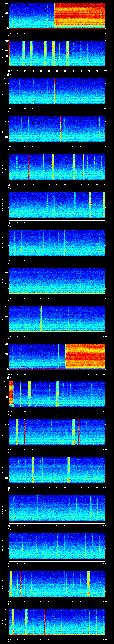The width and height of the screenshot is (114, 644).
Task: Click the spectrogram panel starting at 22:15:00
Action: click(57, 546)
